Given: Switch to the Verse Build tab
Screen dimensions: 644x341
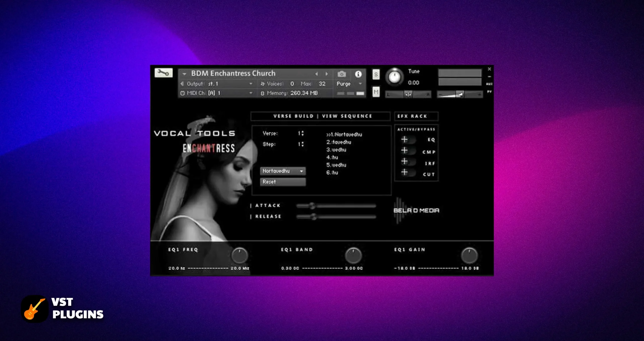Looking at the screenshot, I should pos(293,116).
